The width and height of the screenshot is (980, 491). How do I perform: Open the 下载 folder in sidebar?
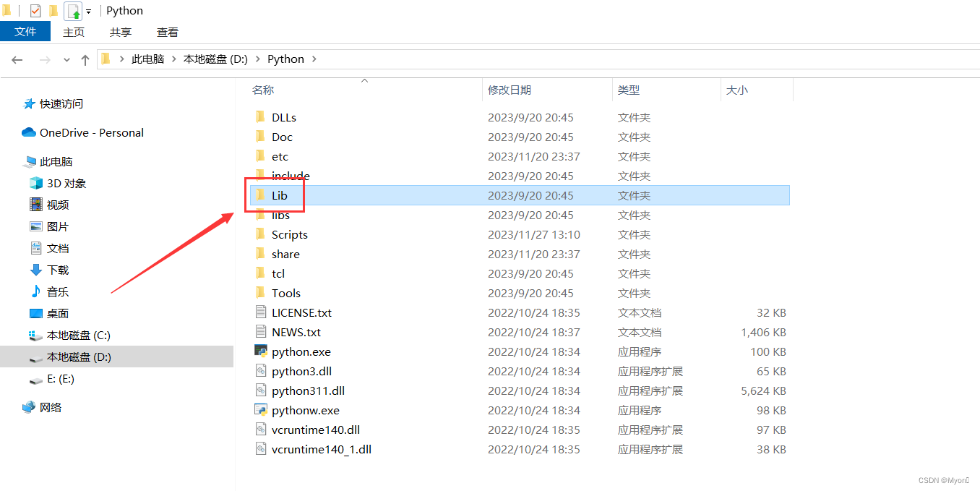57,270
